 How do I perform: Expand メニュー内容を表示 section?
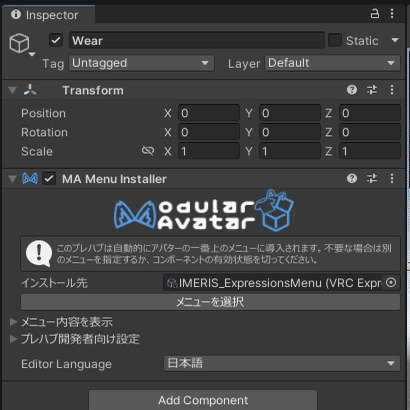coord(13,322)
